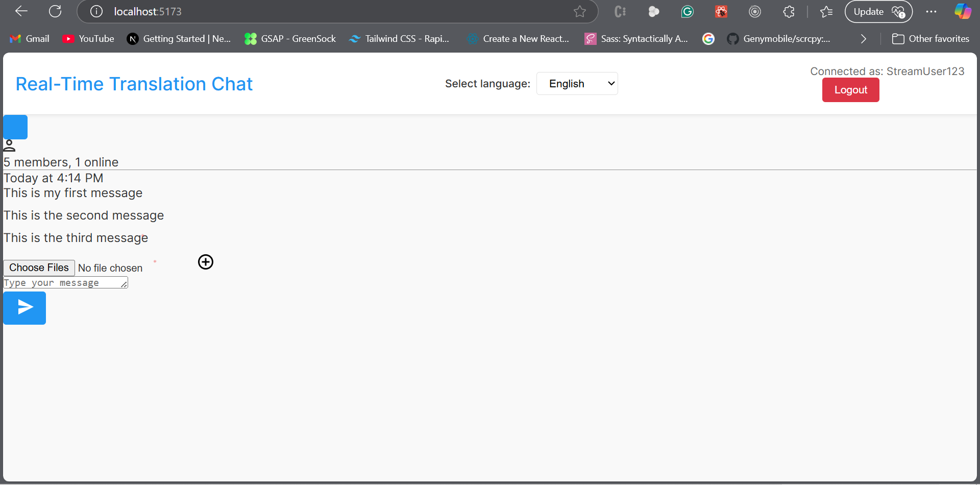
Task: Open the browser three-dot settings menu
Action: (931, 11)
